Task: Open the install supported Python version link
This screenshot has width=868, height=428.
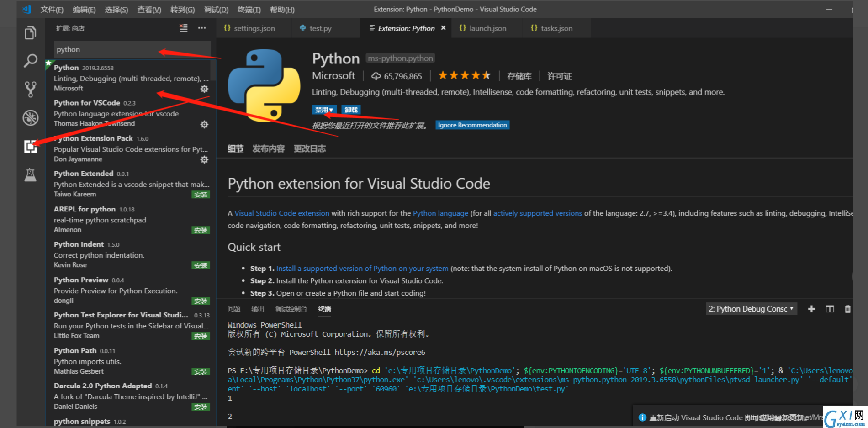Action: click(x=362, y=269)
